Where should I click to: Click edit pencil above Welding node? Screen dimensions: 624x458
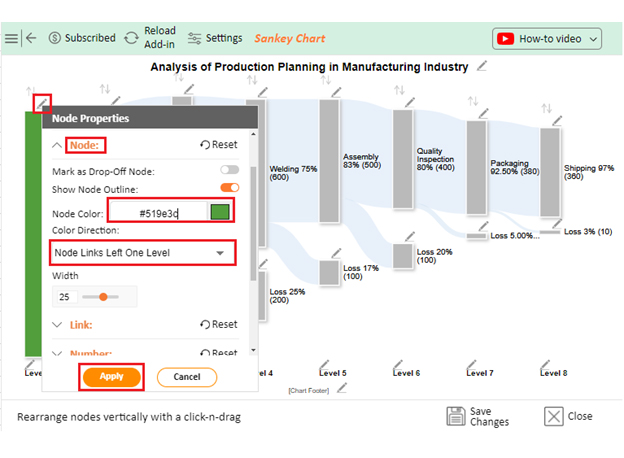click(x=263, y=92)
